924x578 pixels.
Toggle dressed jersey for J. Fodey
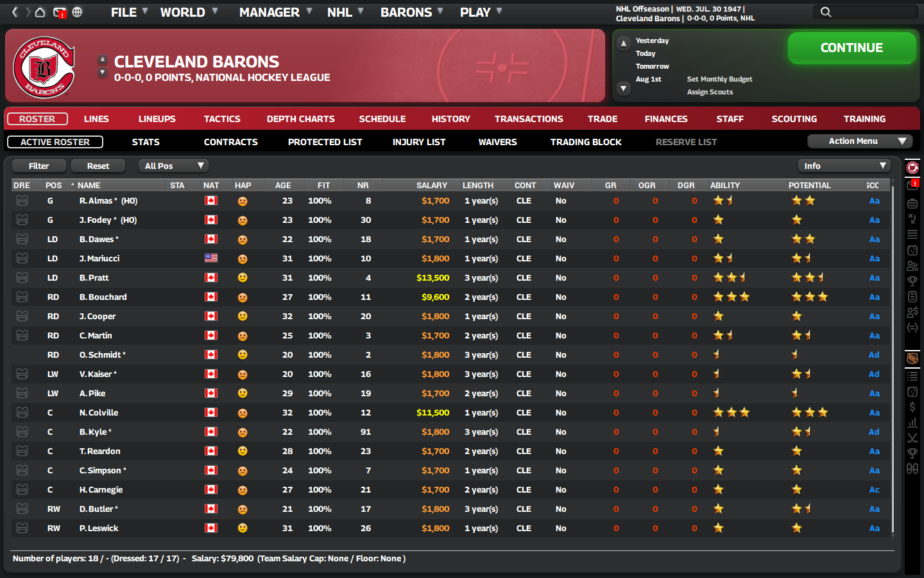coord(22,220)
